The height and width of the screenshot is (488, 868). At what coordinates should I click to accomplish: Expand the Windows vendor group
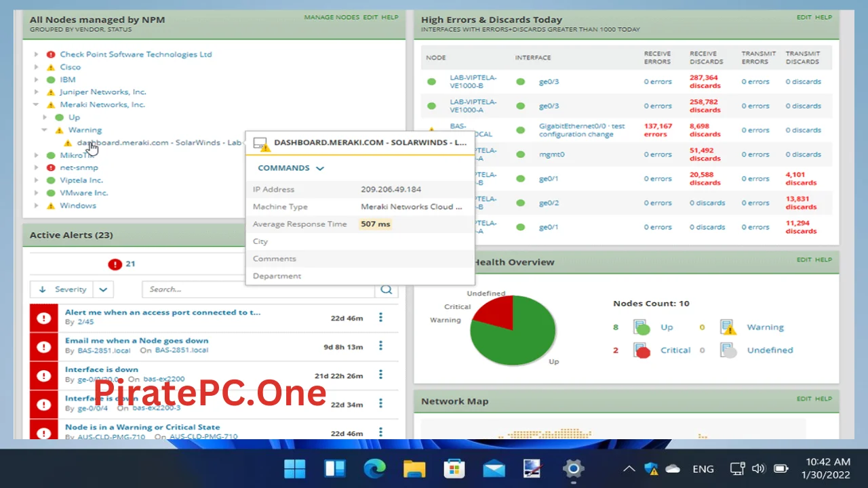tap(36, 205)
